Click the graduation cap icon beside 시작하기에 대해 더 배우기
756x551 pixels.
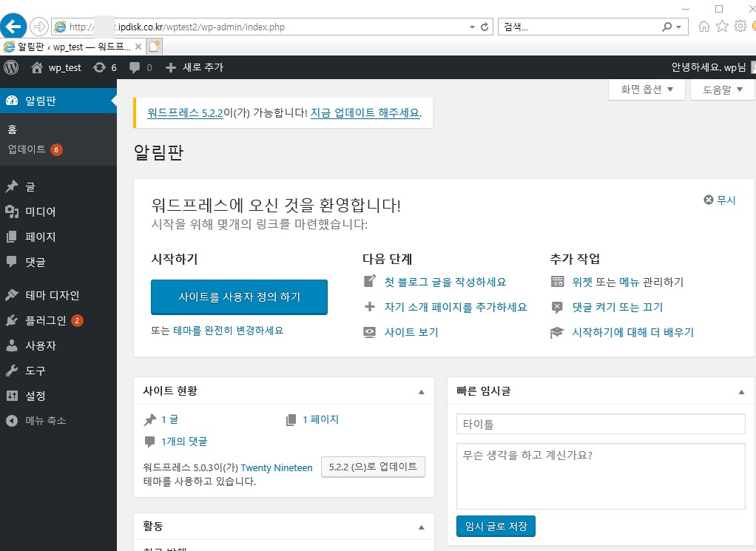(x=557, y=332)
